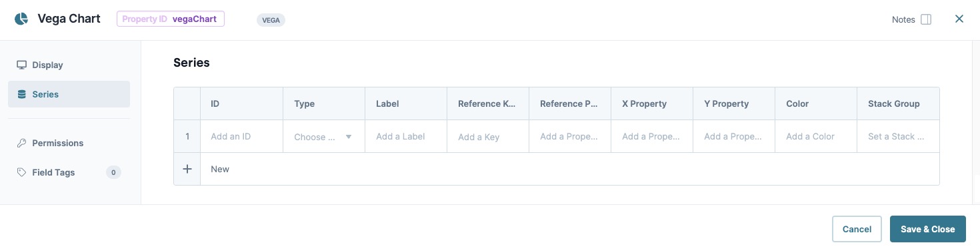Viewport: 980px width, 251px height.
Task: Click the Display monitor icon
Action: (x=21, y=65)
